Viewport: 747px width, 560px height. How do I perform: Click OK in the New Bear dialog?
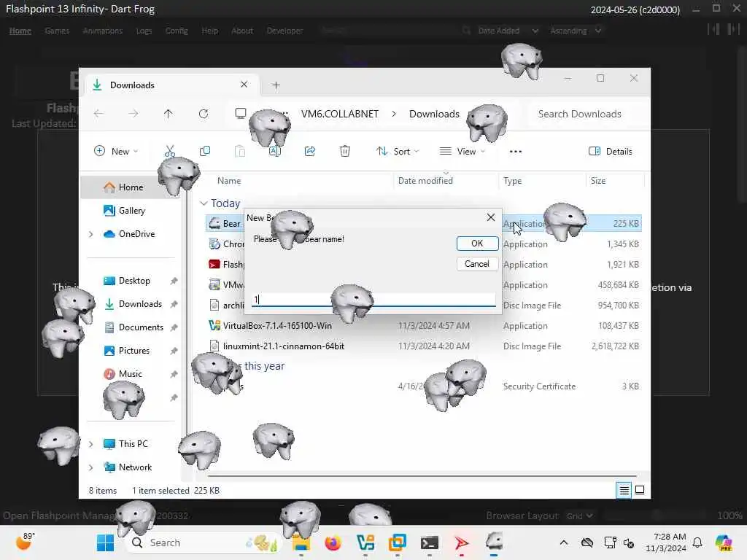click(x=477, y=244)
